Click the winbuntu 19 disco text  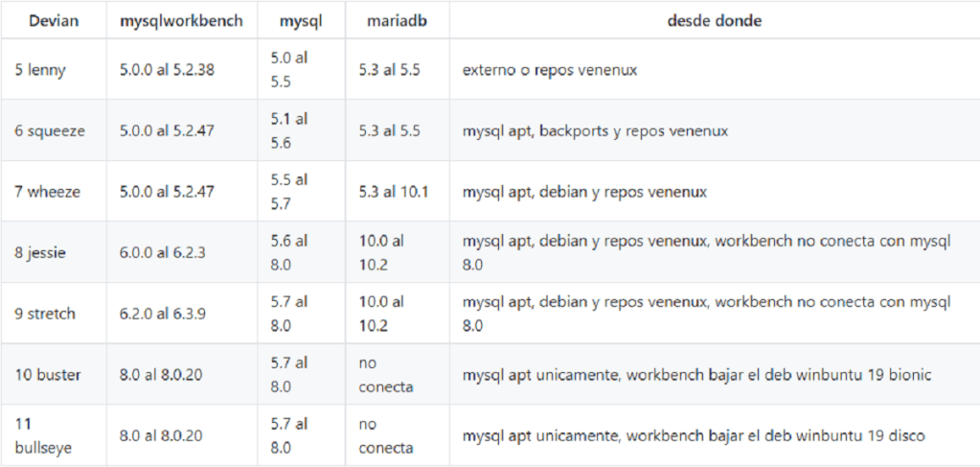tap(877, 435)
